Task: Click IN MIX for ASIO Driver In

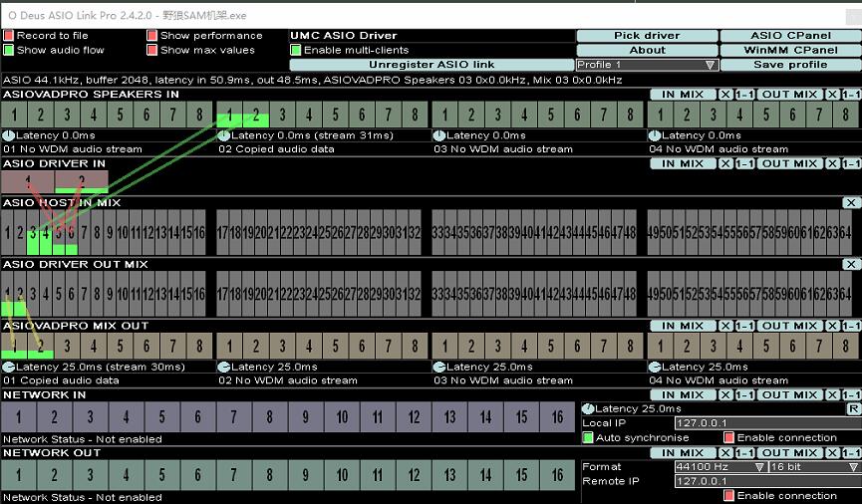Action: 683,163
